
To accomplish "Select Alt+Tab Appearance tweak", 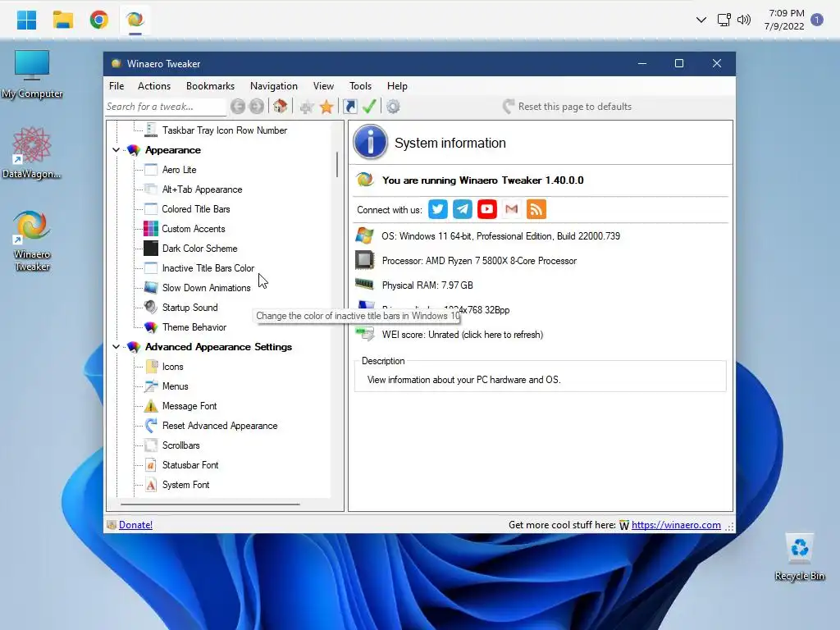I will pyautogui.click(x=202, y=189).
